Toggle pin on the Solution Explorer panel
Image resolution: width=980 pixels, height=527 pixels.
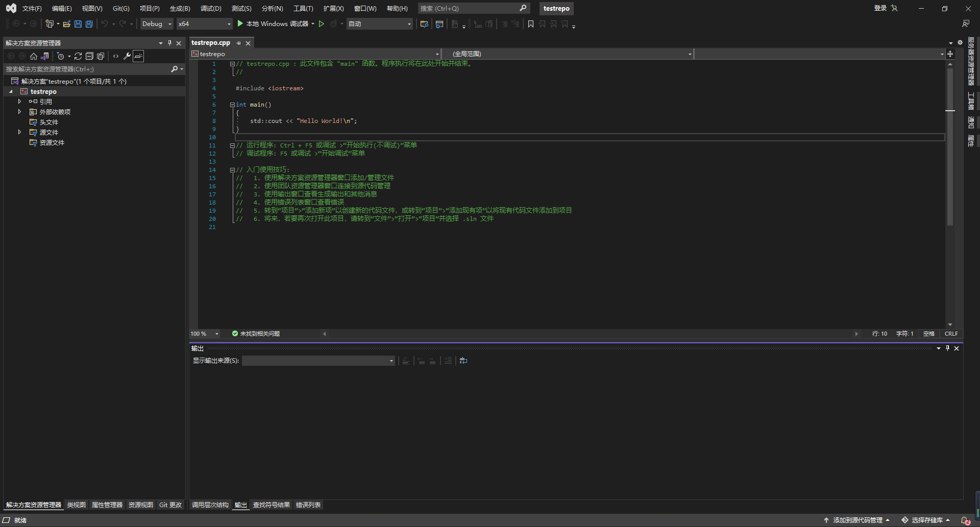pos(170,43)
